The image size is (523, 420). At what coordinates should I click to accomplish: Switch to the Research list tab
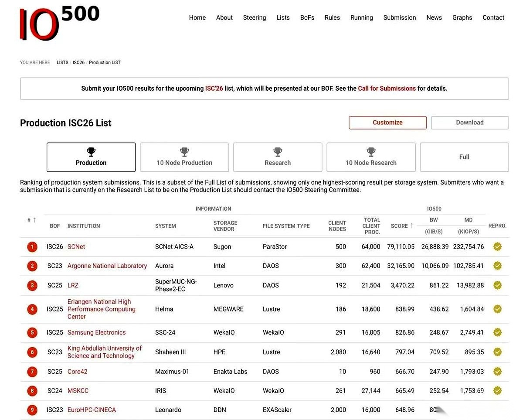(278, 157)
